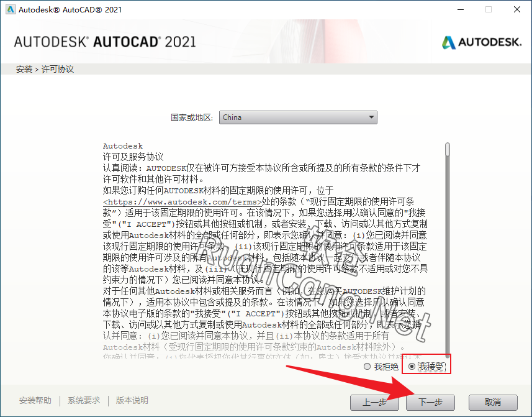The height and width of the screenshot is (417, 532).
Task: Click the 安装 > 许可协议 breadcrumb
Action: pyautogui.click(x=45, y=70)
